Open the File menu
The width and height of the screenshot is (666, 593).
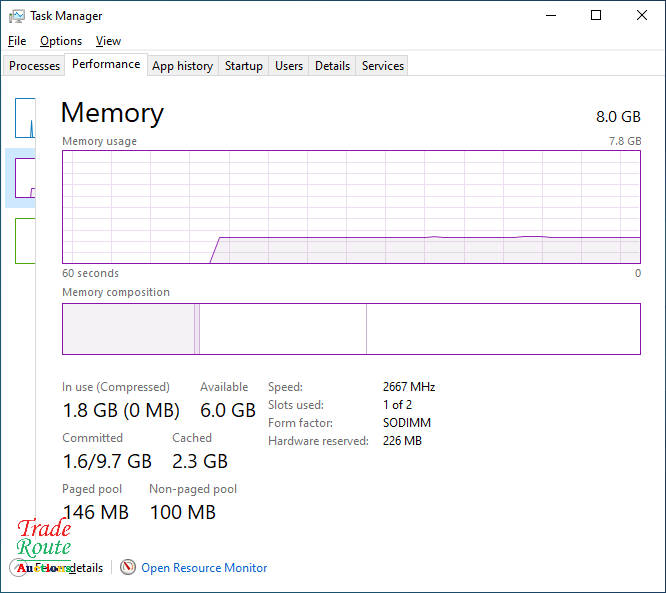17,41
